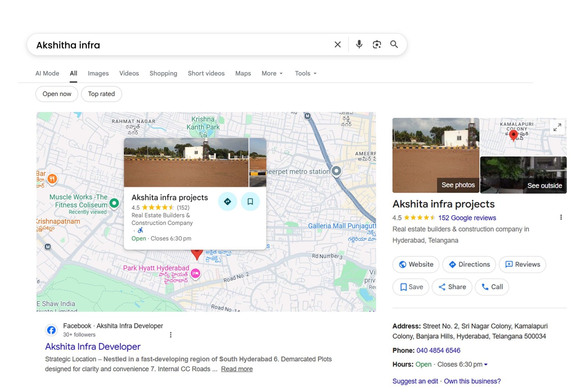The width and height of the screenshot is (588, 392).
Task: Open the 152 Google reviews link
Action: click(467, 217)
